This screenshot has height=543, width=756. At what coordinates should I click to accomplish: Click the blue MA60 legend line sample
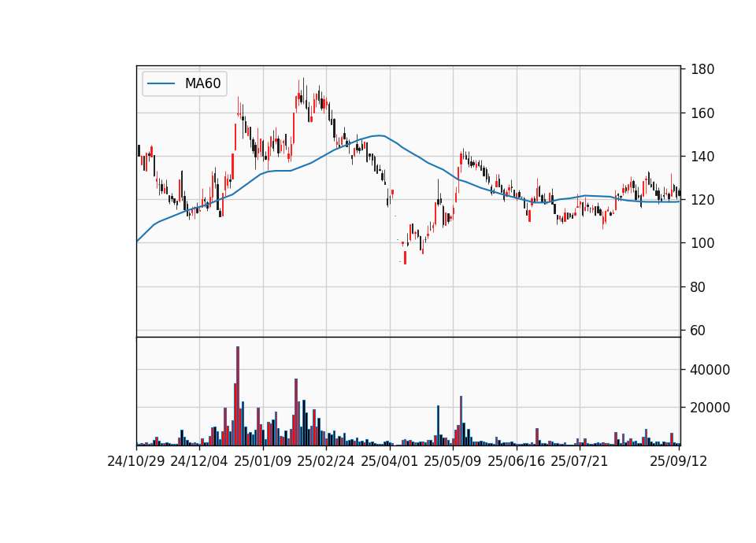click(x=161, y=83)
